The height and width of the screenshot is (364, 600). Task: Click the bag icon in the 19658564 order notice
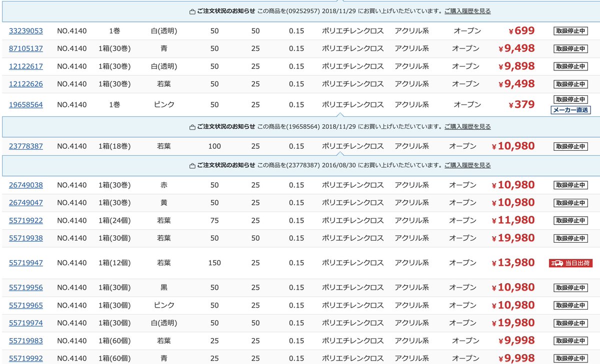pyautogui.click(x=192, y=127)
